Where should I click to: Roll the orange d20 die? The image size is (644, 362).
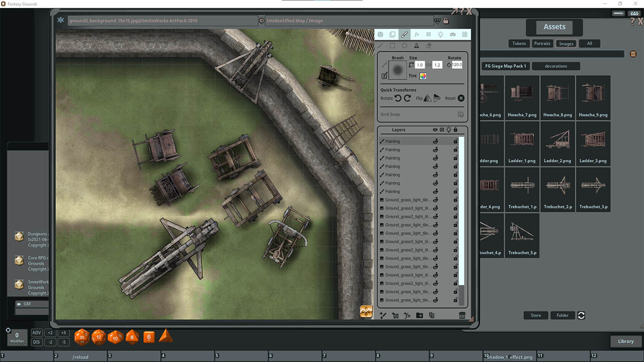(x=82, y=337)
